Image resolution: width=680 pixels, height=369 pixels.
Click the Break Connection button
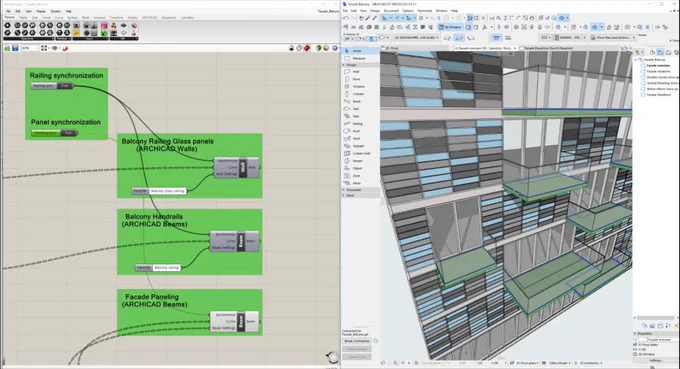pyautogui.click(x=357, y=341)
